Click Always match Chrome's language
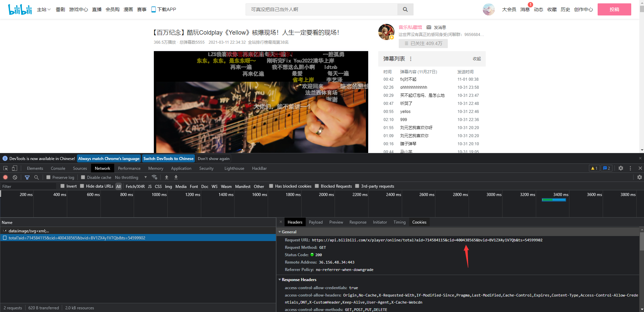644x312 pixels. (x=109, y=158)
